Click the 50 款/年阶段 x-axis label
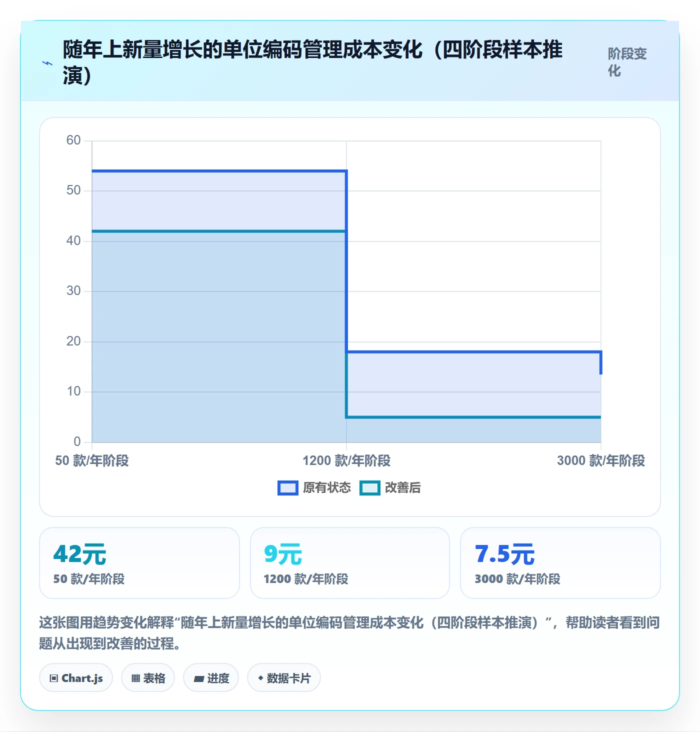Image resolution: width=700 pixels, height=732 pixels. click(92, 460)
